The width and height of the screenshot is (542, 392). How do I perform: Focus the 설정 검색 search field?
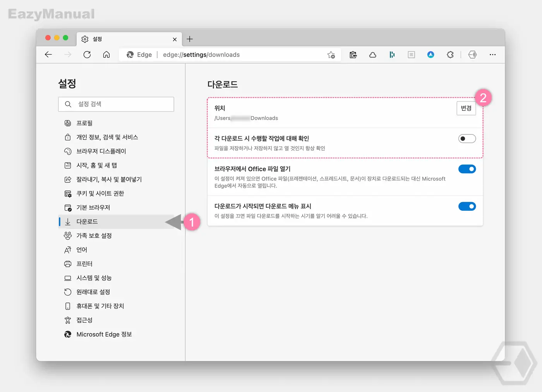point(116,104)
